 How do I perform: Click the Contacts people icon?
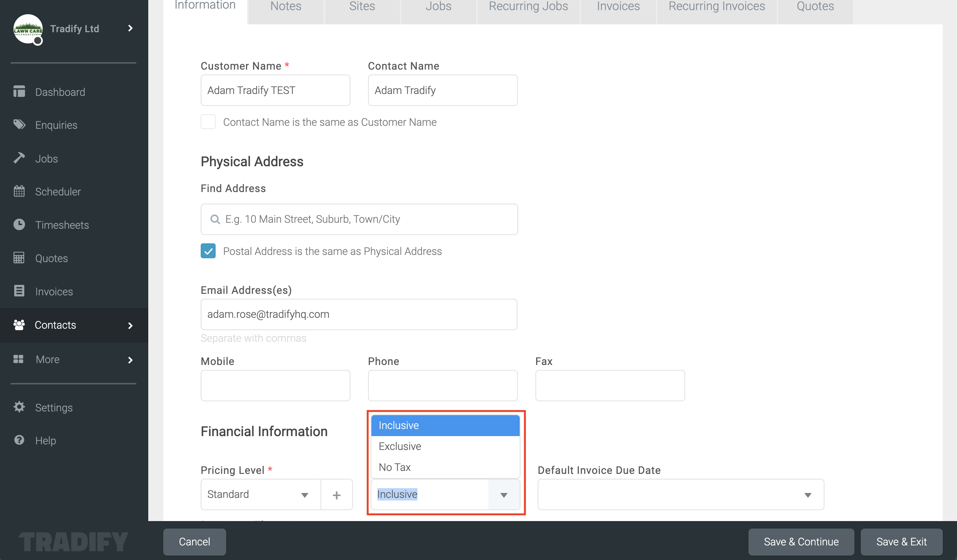(19, 325)
